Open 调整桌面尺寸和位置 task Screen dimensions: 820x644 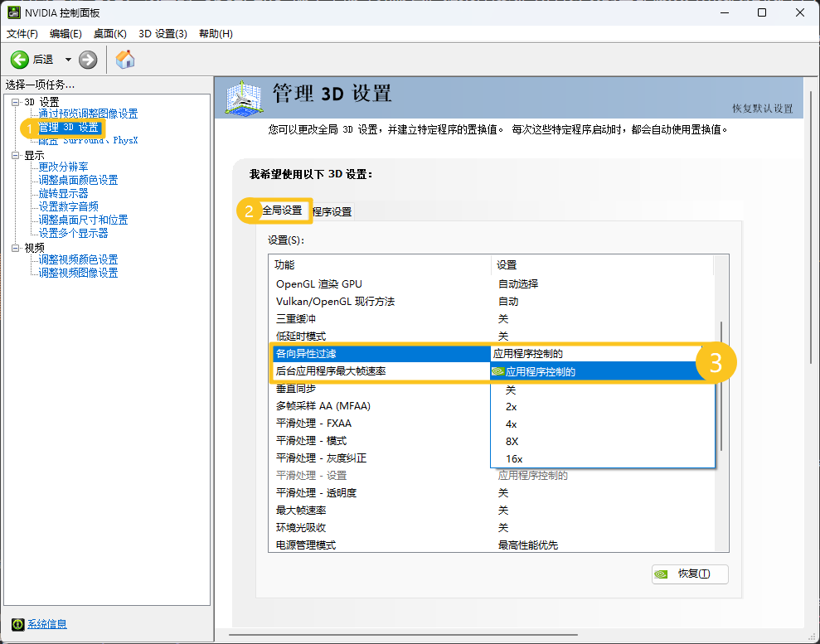(83, 220)
